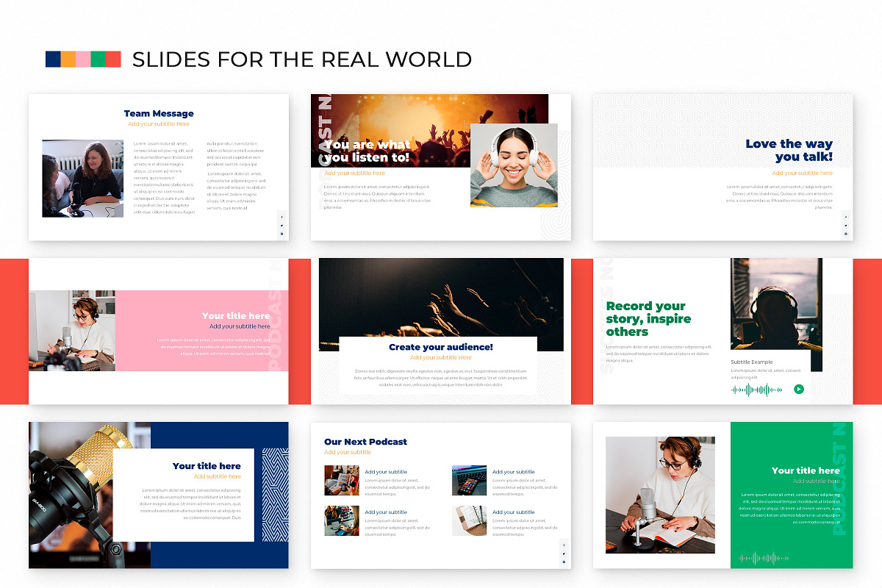Click the 'Team Message' slide title
This screenshot has height=588, width=882.
click(159, 113)
